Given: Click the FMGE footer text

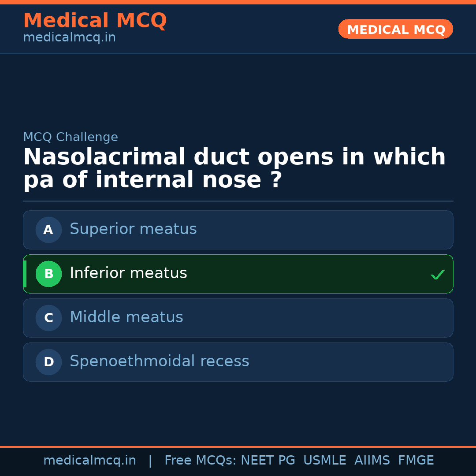Looking at the screenshot, I should tap(416, 461).
